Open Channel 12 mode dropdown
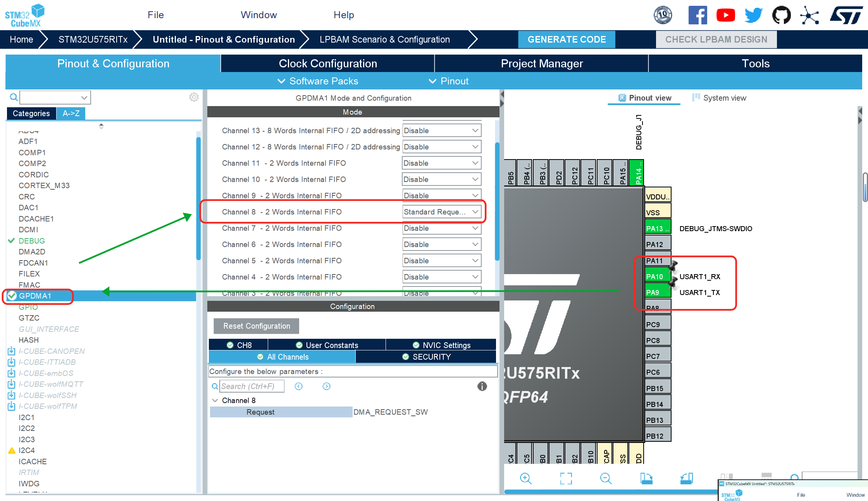The height and width of the screenshot is (501, 868). (442, 147)
